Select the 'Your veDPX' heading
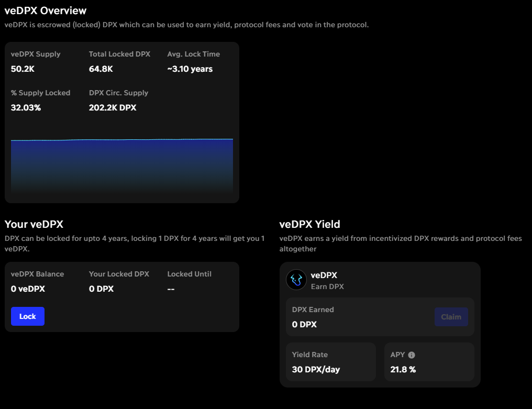This screenshot has width=532, height=409. coord(34,224)
